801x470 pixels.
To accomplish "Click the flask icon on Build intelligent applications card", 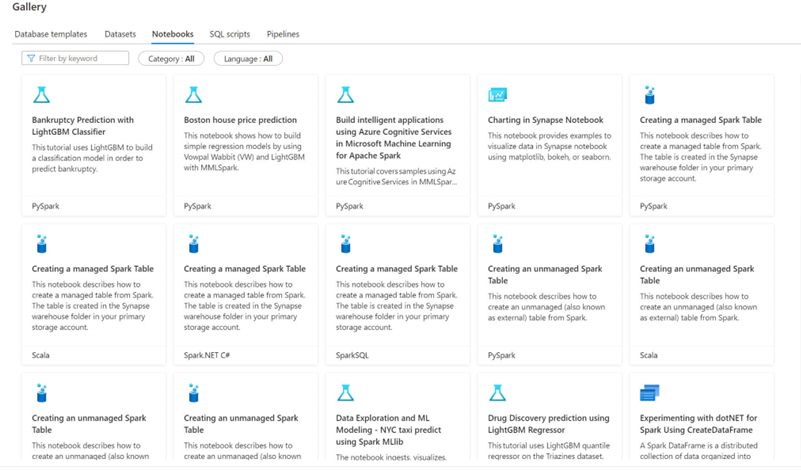I will [346, 95].
